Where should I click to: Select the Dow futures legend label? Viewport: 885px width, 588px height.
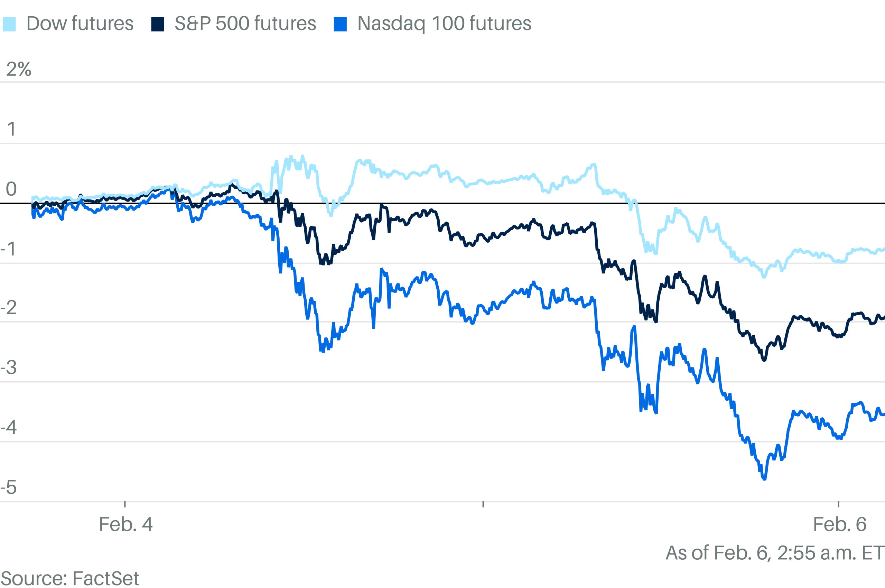coord(80,24)
